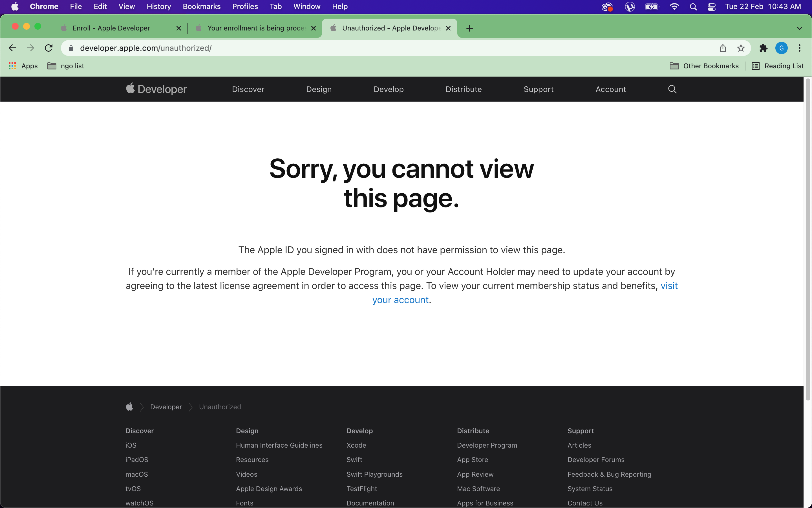Viewport: 812px width, 508px height.
Task: Open the Reading List
Action: click(x=777, y=66)
